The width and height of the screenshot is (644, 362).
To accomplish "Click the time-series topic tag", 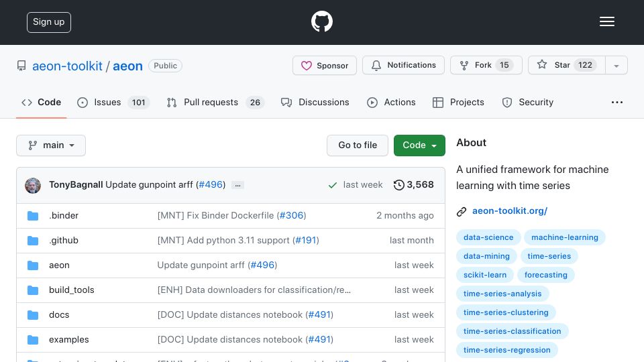I will (x=549, y=256).
